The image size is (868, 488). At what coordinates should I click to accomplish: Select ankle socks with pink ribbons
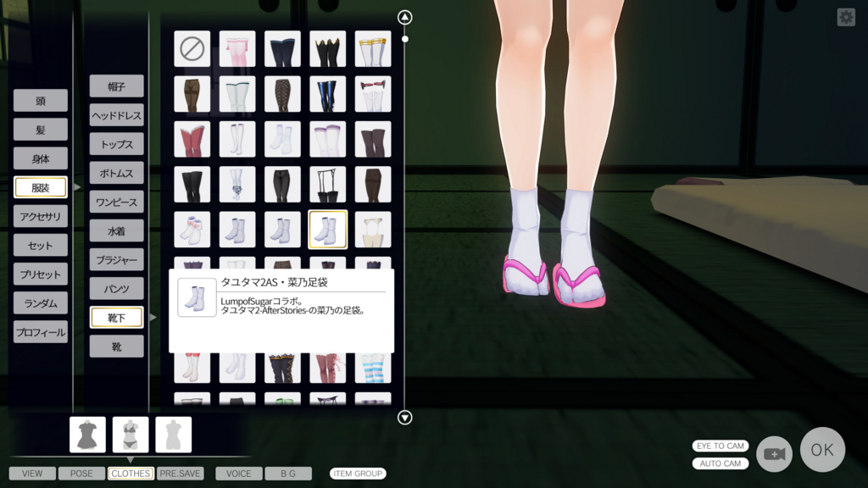192,230
